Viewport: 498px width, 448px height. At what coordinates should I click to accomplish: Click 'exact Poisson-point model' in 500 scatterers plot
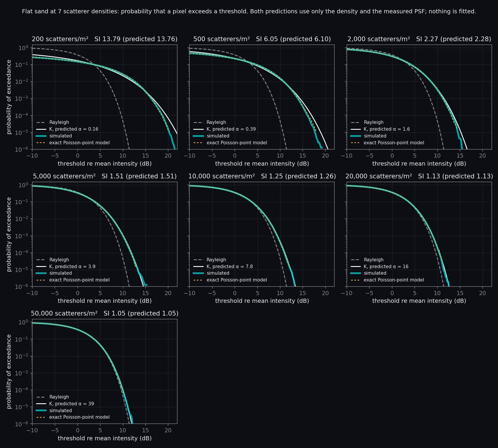pyautogui.click(x=237, y=143)
